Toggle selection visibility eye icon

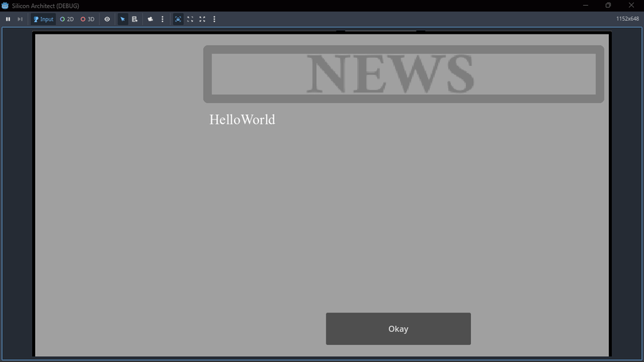click(x=107, y=19)
